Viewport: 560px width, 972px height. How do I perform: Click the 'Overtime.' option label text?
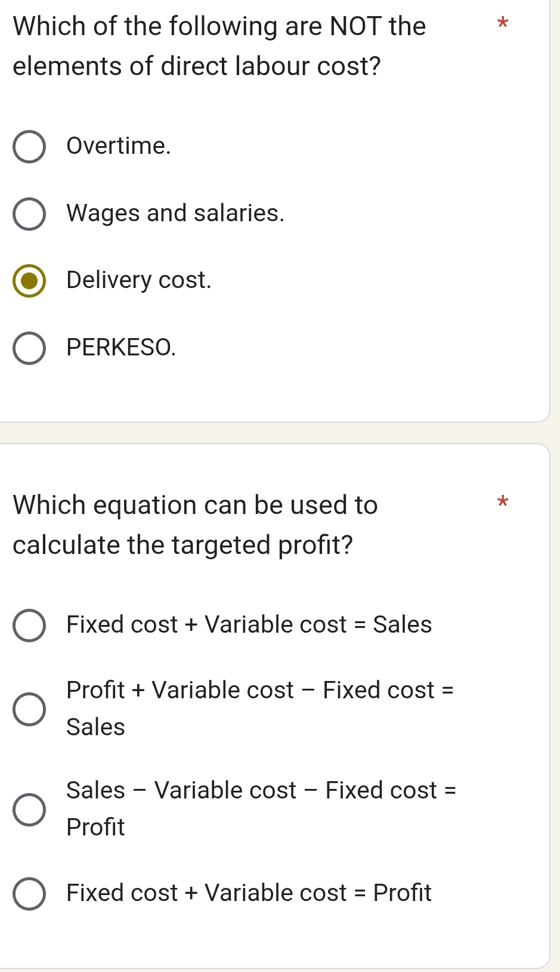point(119,146)
